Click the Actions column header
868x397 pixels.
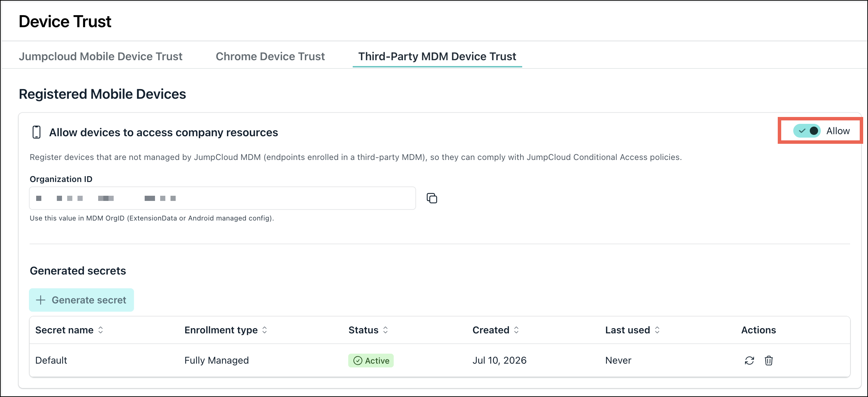tap(758, 330)
